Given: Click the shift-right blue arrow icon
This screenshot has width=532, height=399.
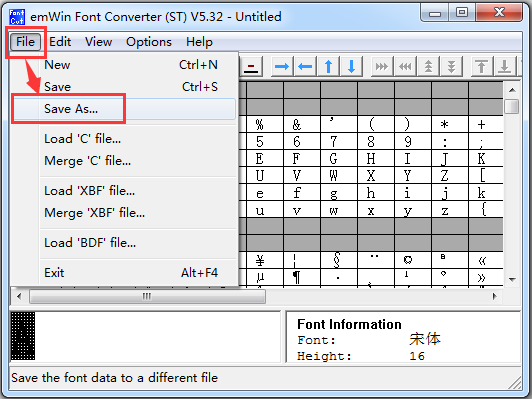Looking at the screenshot, I should pos(282,66).
